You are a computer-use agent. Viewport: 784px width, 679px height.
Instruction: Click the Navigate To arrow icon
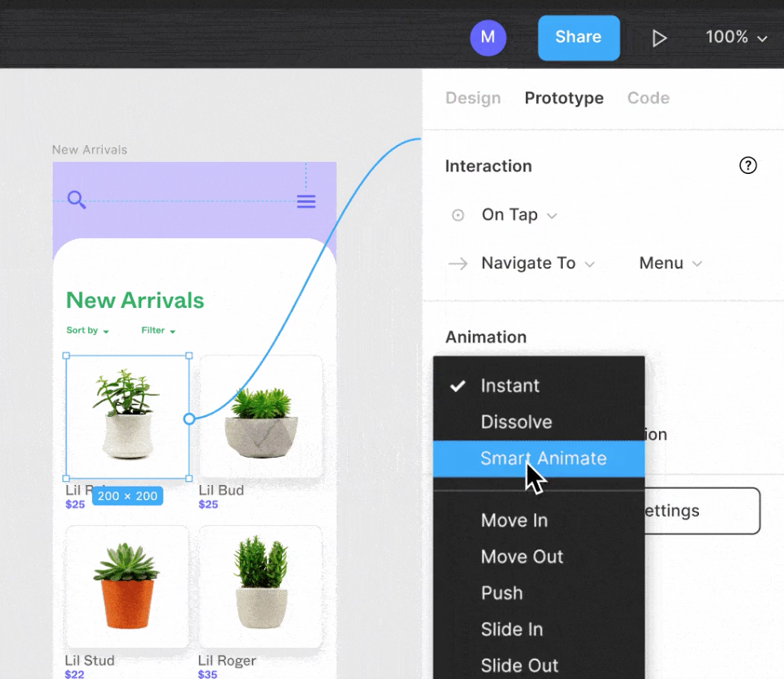[458, 264]
